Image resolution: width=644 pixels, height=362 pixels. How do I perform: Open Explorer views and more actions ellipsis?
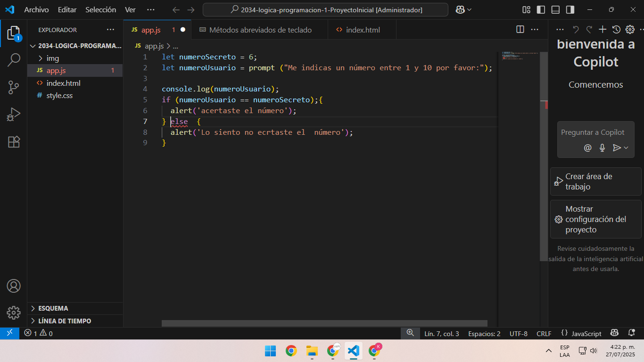[111, 29]
